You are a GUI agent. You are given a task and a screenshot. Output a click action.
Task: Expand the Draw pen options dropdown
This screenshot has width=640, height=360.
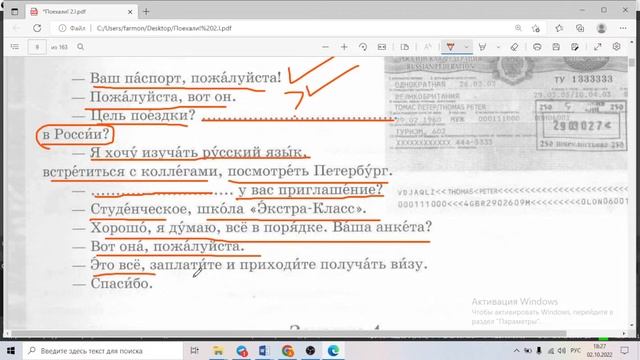(x=466, y=47)
